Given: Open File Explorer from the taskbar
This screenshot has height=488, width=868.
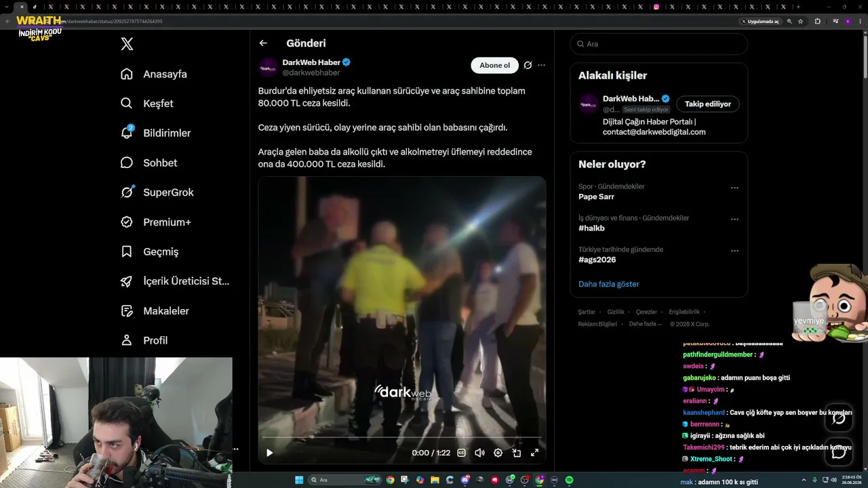Looking at the screenshot, I should (x=435, y=480).
